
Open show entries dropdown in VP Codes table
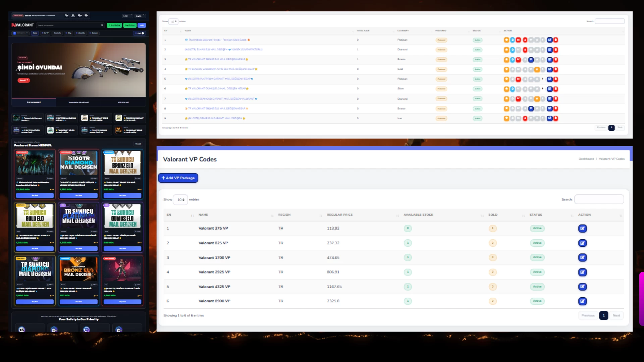coord(180,199)
